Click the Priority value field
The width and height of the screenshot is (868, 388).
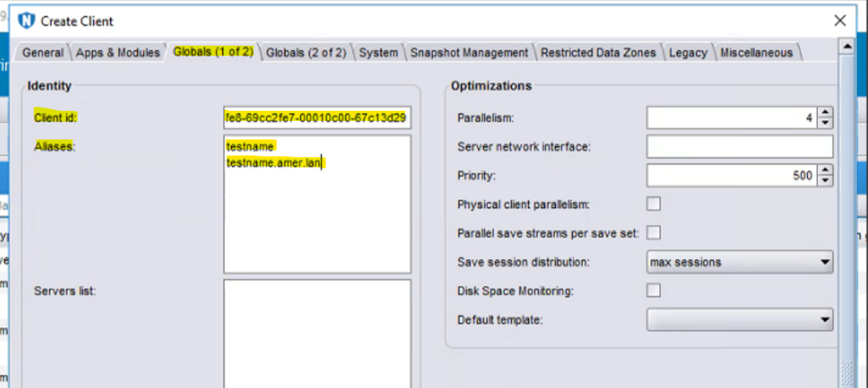pyautogui.click(x=731, y=176)
